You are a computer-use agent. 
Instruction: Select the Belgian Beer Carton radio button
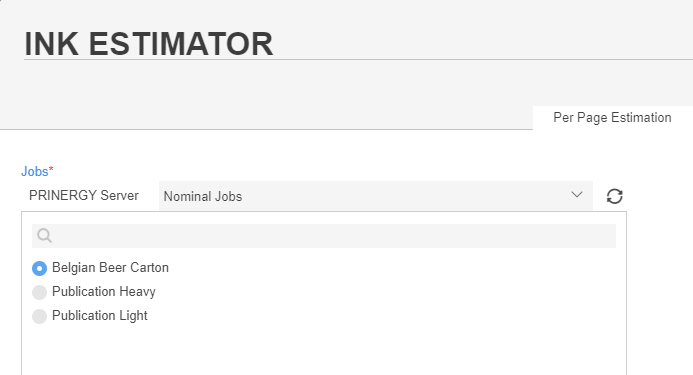[x=39, y=268]
